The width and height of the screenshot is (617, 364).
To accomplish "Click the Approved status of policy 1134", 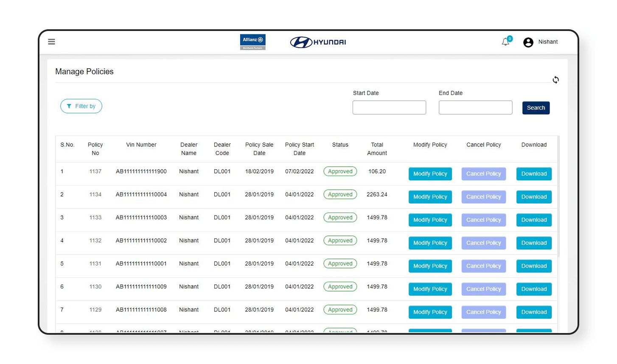I will click(340, 194).
